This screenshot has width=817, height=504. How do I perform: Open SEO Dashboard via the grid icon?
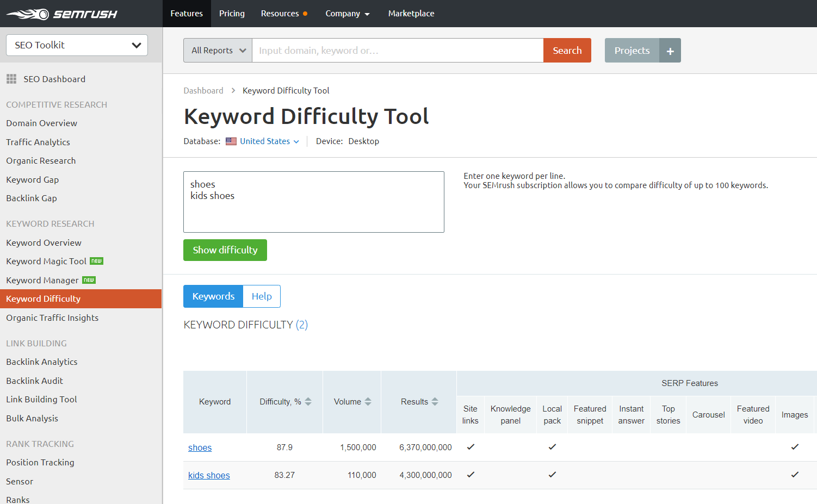pyautogui.click(x=11, y=78)
